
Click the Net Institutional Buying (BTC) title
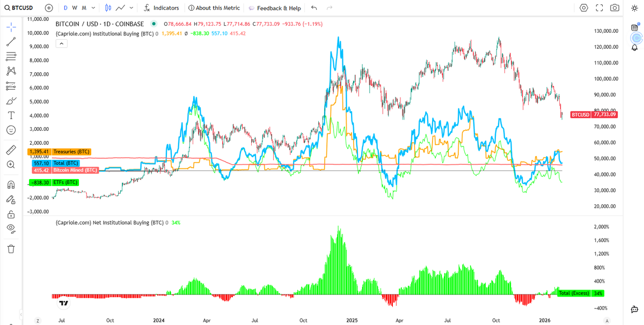[109, 223]
